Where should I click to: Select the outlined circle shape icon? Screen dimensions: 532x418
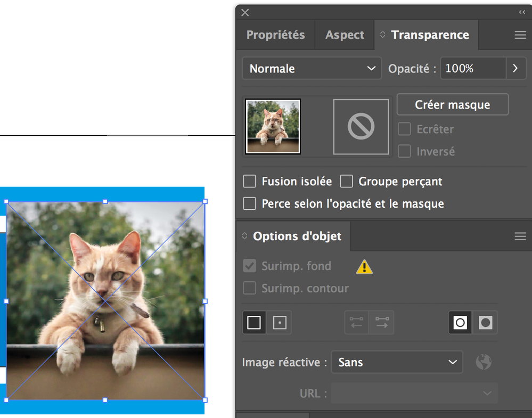(x=460, y=322)
